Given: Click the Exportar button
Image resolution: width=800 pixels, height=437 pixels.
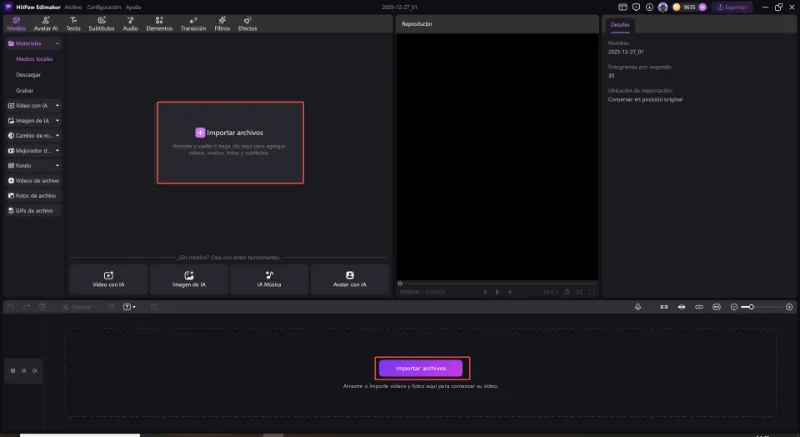Looking at the screenshot, I should pos(732,7).
